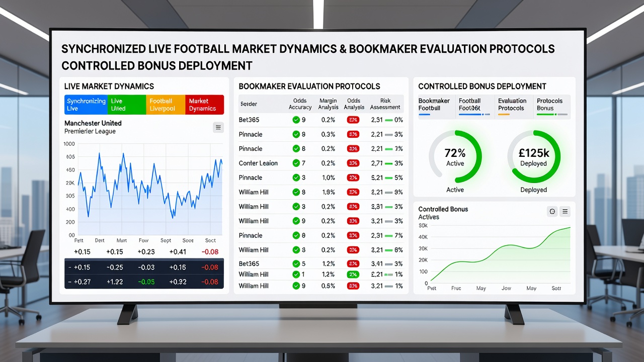The width and height of the screenshot is (644, 362).
Task: Sort by the Odds Accuracy column header
Action: coord(300,104)
